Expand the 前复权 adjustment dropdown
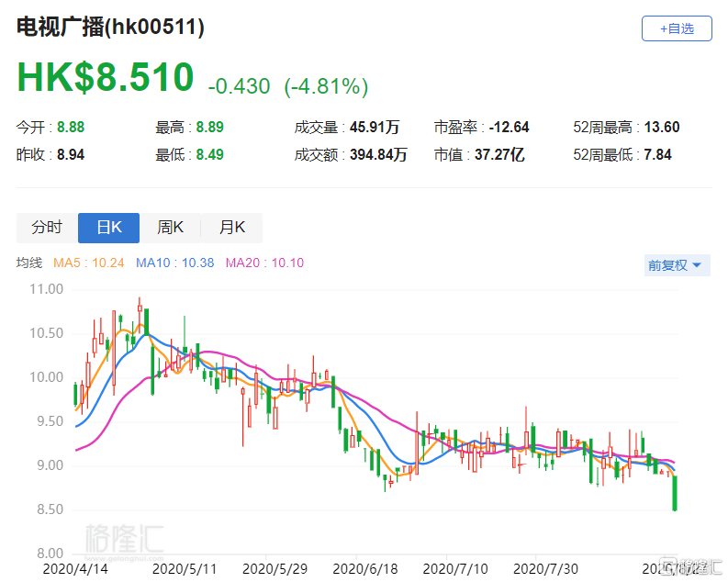This screenshot has width=728, height=582. (677, 265)
